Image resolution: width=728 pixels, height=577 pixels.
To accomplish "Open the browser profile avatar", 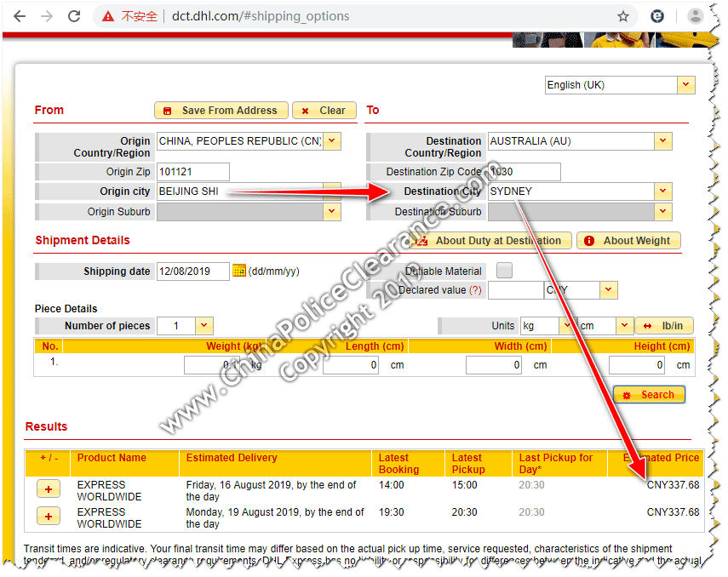I will [695, 16].
